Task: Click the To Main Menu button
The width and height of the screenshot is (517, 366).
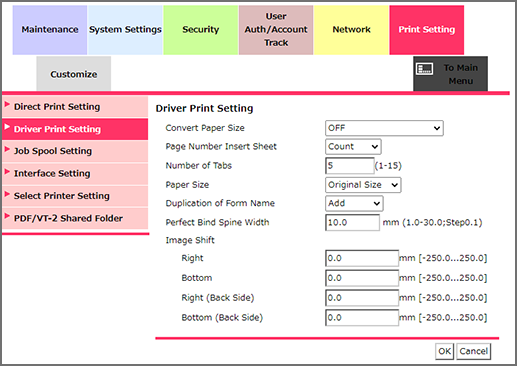Action: tap(450, 74)
